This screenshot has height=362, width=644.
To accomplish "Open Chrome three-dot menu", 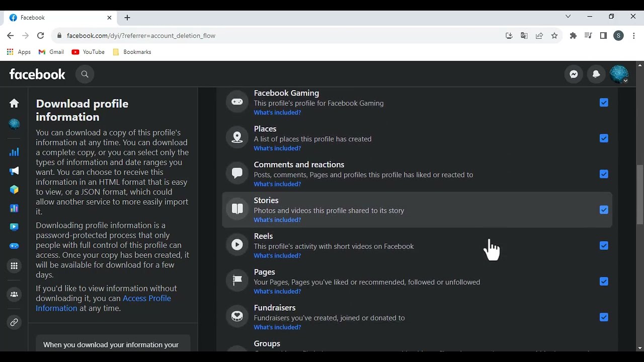I will 634,36.
